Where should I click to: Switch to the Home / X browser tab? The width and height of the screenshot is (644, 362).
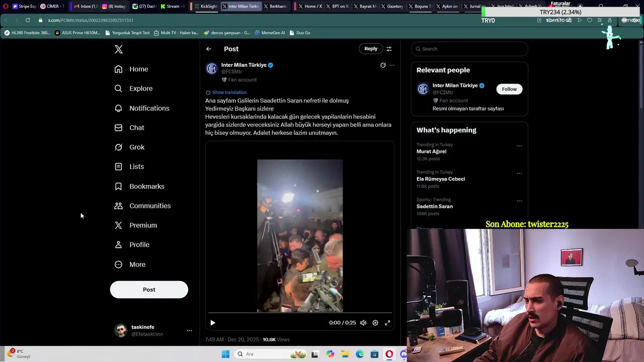tap(309, 7)
